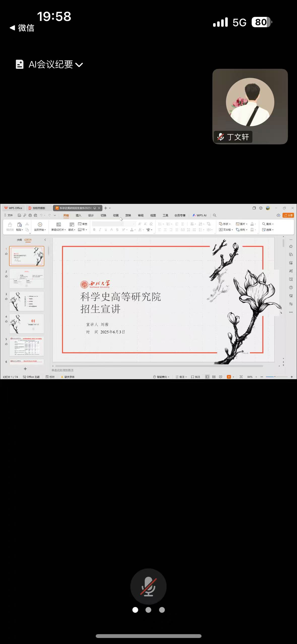Switch to slide sorter grid view icon
The height and width of the screenshot is (644, 297).
214,377
